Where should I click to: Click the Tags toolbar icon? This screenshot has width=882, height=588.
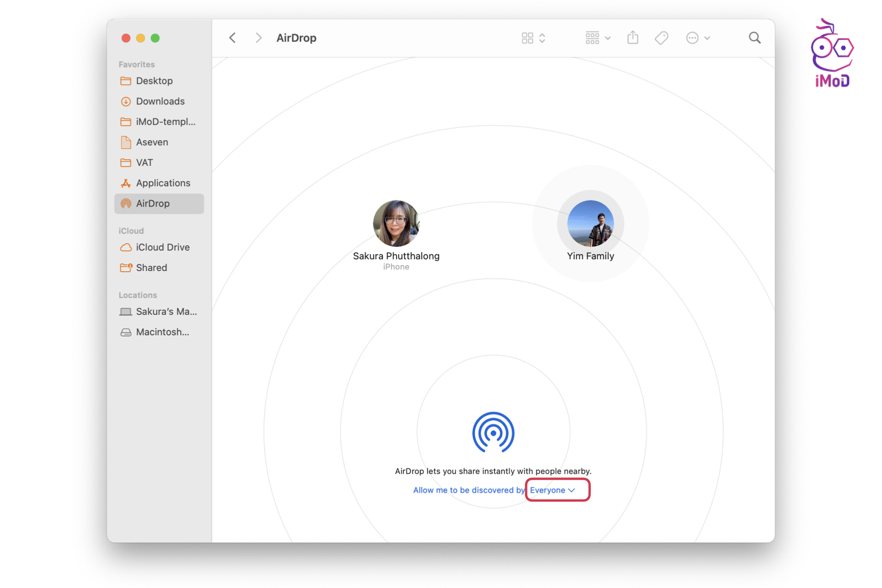coord(661,38)
